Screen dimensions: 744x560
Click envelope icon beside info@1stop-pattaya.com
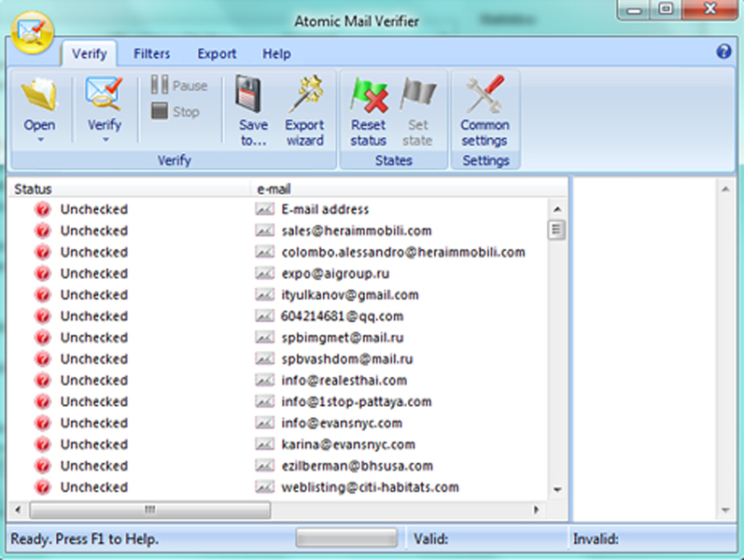tap(264, 401)
